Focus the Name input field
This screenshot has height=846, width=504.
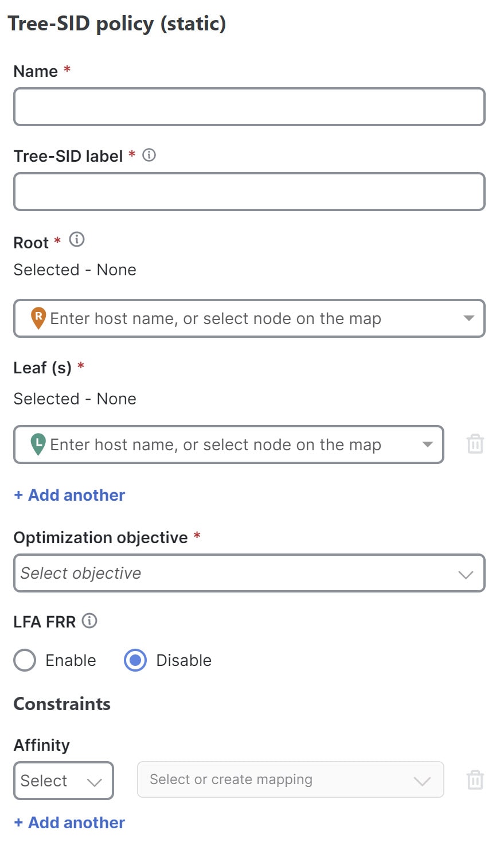249,107
